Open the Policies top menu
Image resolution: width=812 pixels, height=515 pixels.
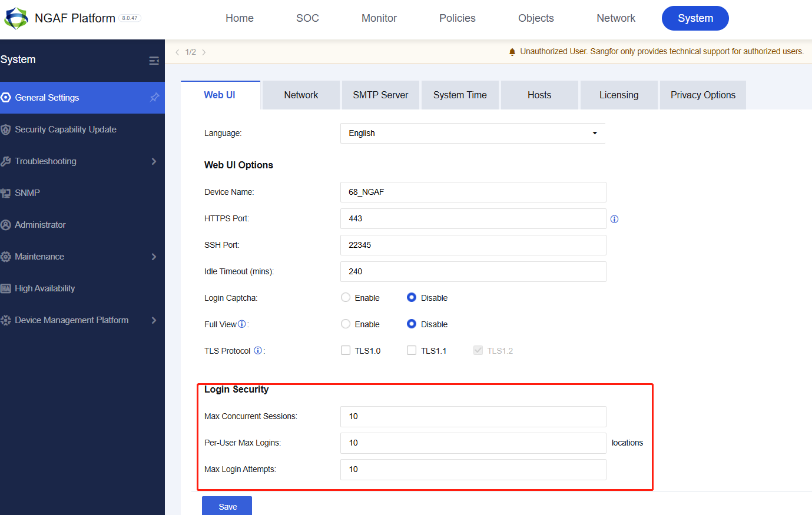[x=457, y=18]
